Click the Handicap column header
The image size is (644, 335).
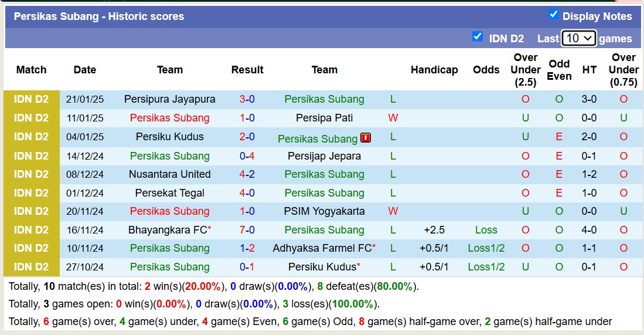pyautogui.click(x=434, y=70)
